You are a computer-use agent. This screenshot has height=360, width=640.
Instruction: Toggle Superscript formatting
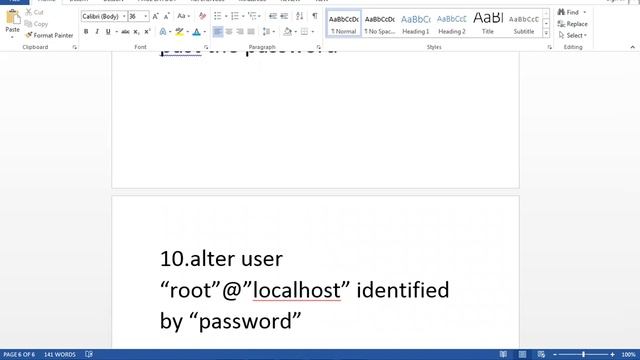pyautogui.click(x=147, y=31)
